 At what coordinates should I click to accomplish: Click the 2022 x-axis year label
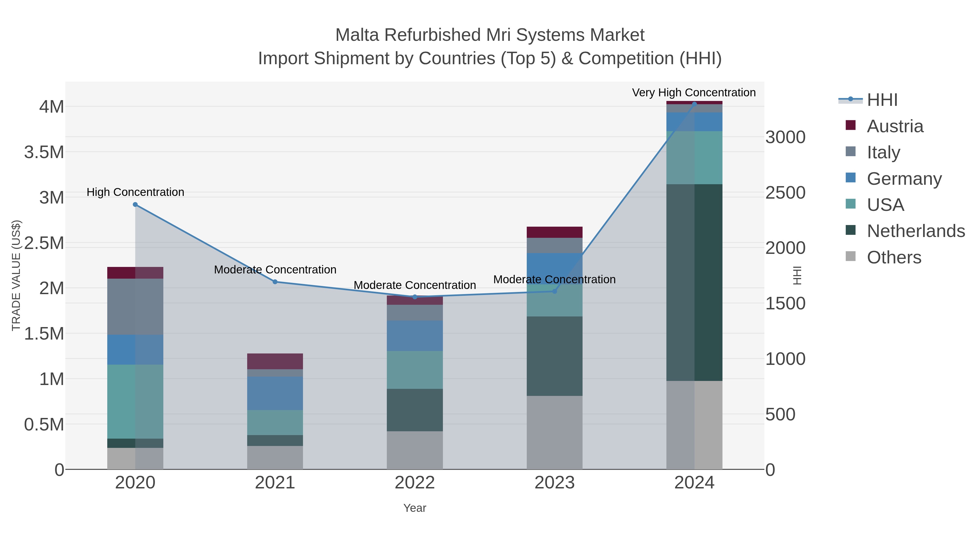click(x=415, y=483)
